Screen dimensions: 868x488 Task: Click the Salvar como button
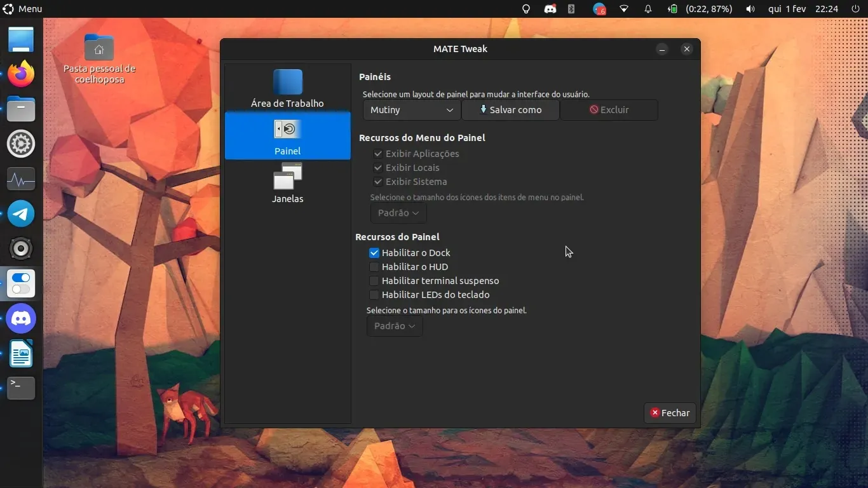(510, 110)
